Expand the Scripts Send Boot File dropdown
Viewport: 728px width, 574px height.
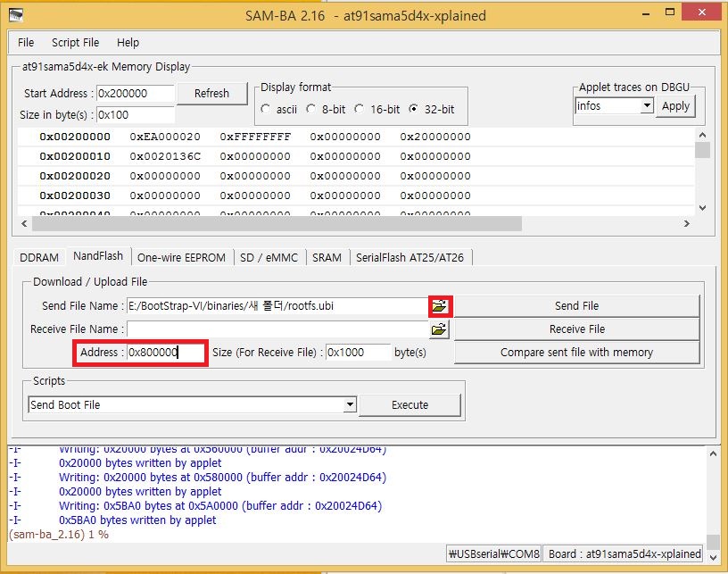pyautogui.click(x=350, y=405)
